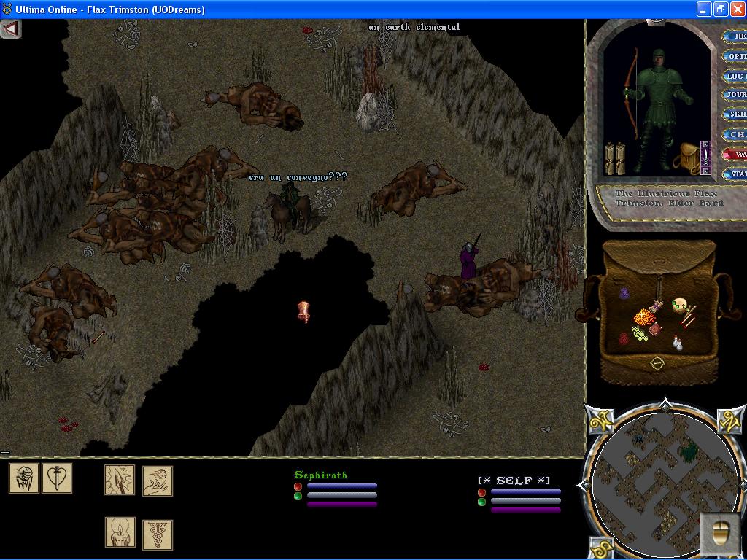Click the Log Out button
747x560 pixels.
735,76
